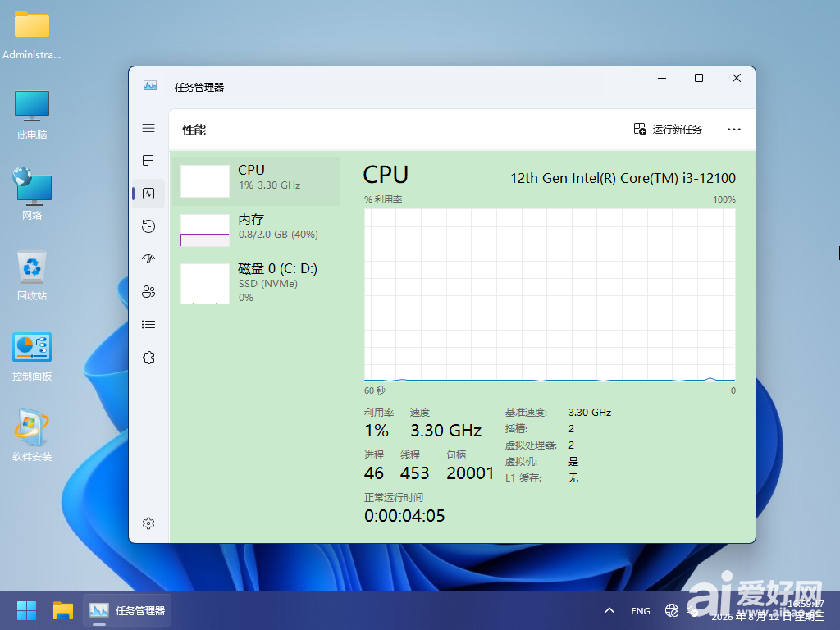Click the memory mini graph thumbnail
The image size is (840, 630).
pos(204,231)
